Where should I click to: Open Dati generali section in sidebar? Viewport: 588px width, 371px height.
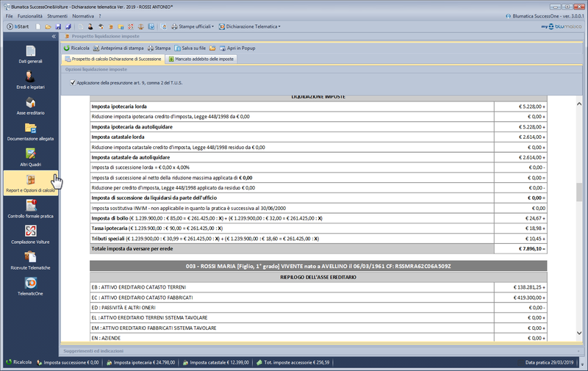30,54
